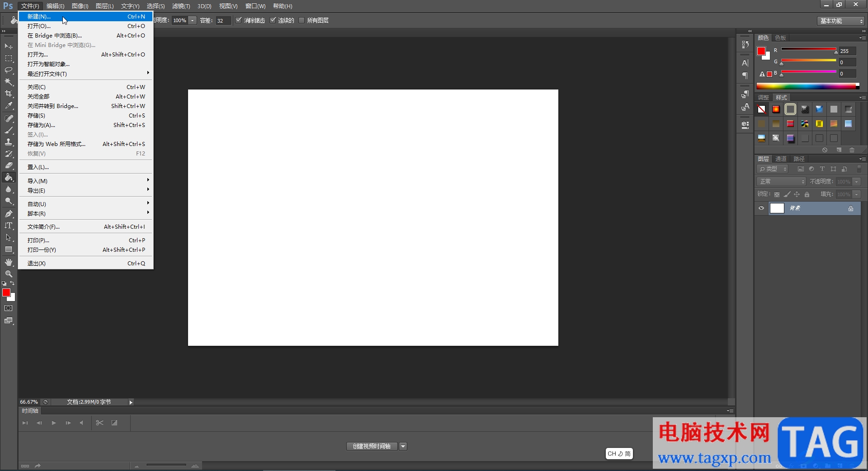Switch to the Swatches tab
This screenshot has width=868, height=471.
[x=780, y=38]
